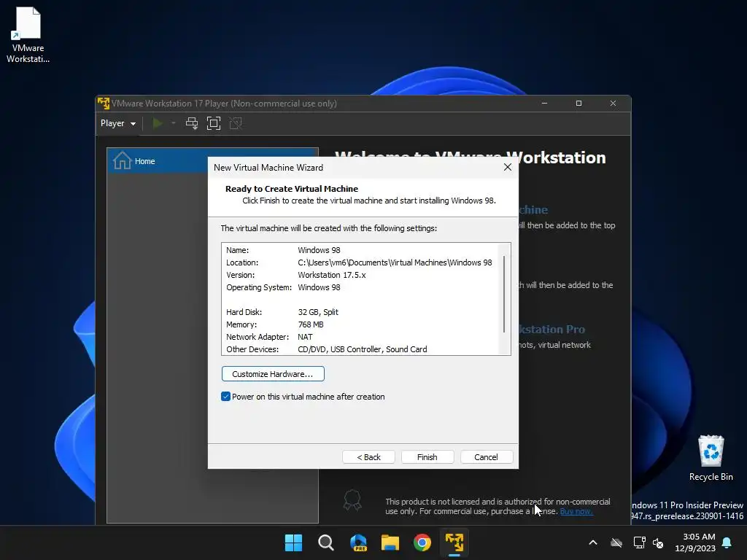Click the muted volume tray icon
Screen dimensions: 747x560
(658, 542)
